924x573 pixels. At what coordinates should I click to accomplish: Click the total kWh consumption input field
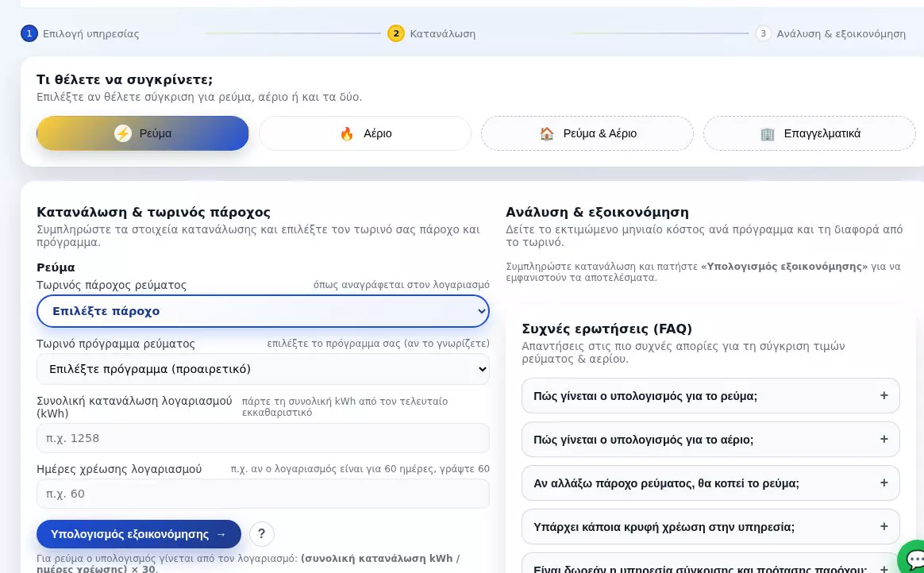coord(263,438)
